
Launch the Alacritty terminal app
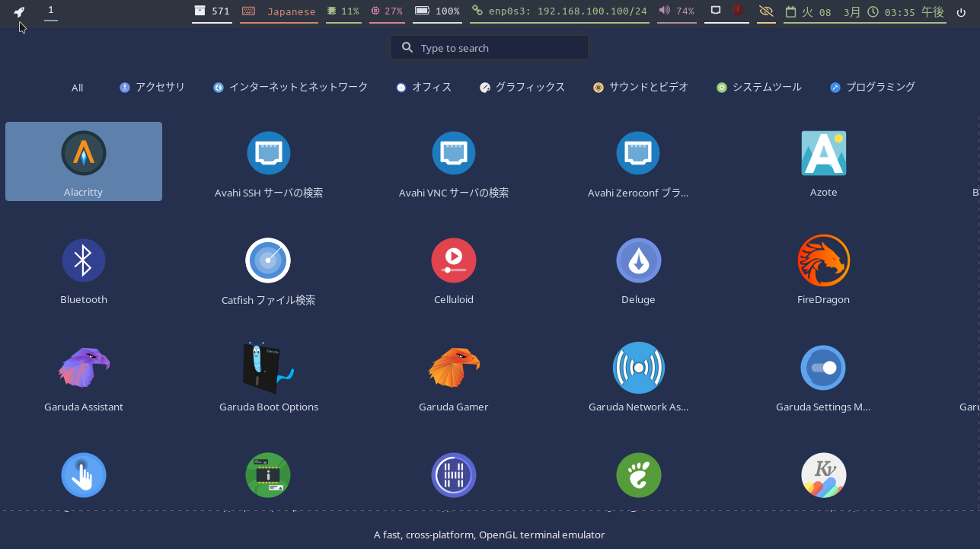pos(84,161)
